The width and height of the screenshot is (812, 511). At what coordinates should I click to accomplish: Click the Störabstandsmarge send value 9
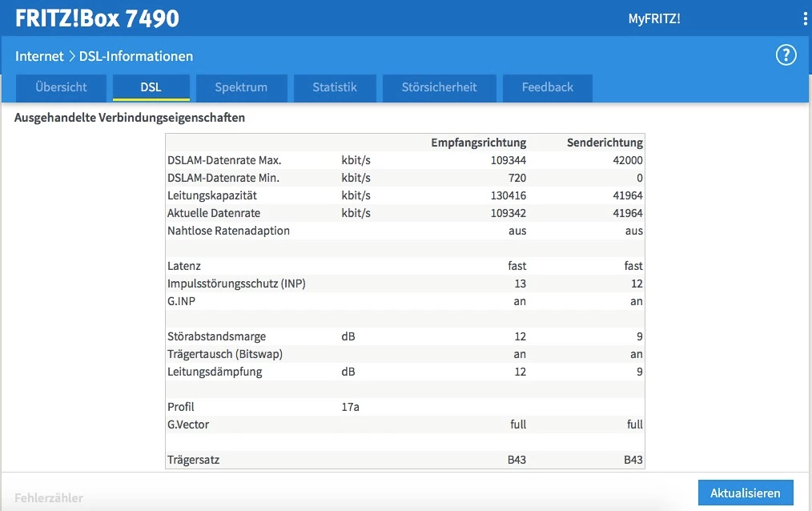[x=640, y=336]
